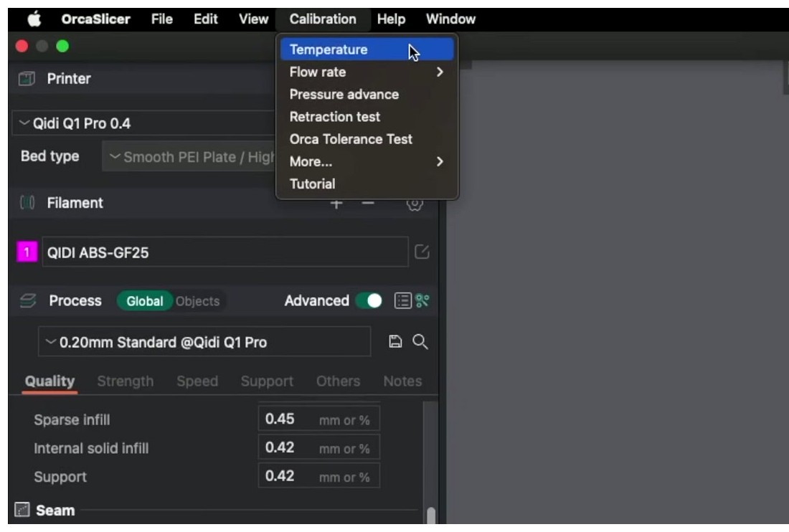
Task: Switch to the Quality tab
Action: tap(49, 381)
